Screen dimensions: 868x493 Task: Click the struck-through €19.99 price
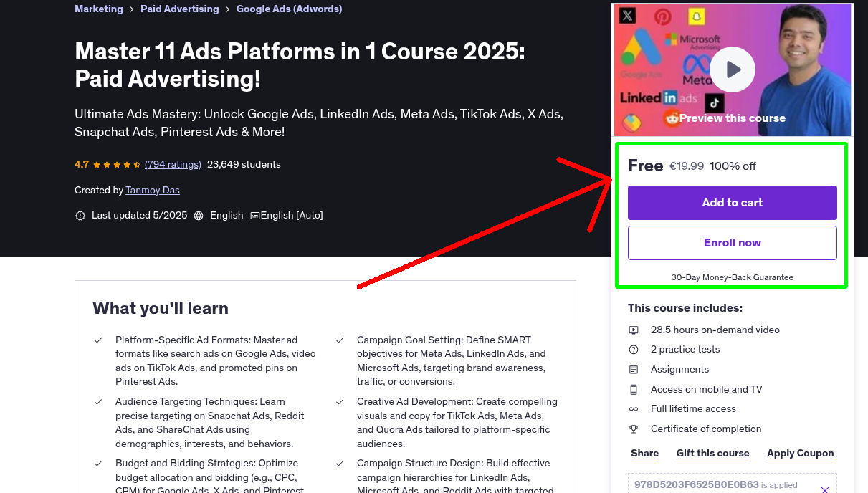(x=687, y=166)
